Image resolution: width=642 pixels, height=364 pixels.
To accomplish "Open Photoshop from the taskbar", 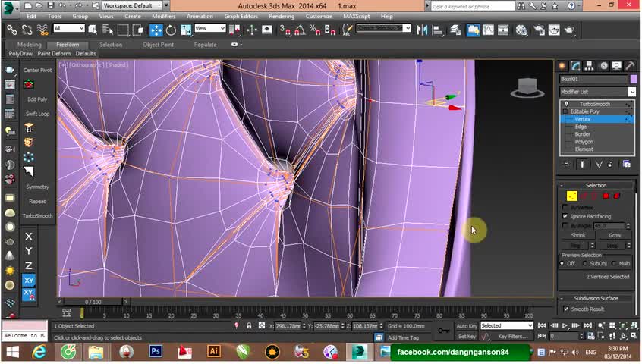I will [156, 351].
